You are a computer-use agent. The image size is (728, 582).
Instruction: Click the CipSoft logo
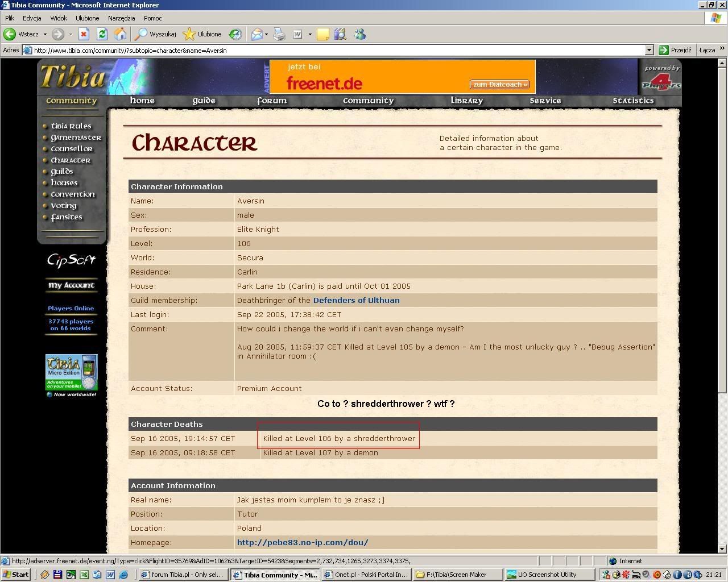(71, 260)
